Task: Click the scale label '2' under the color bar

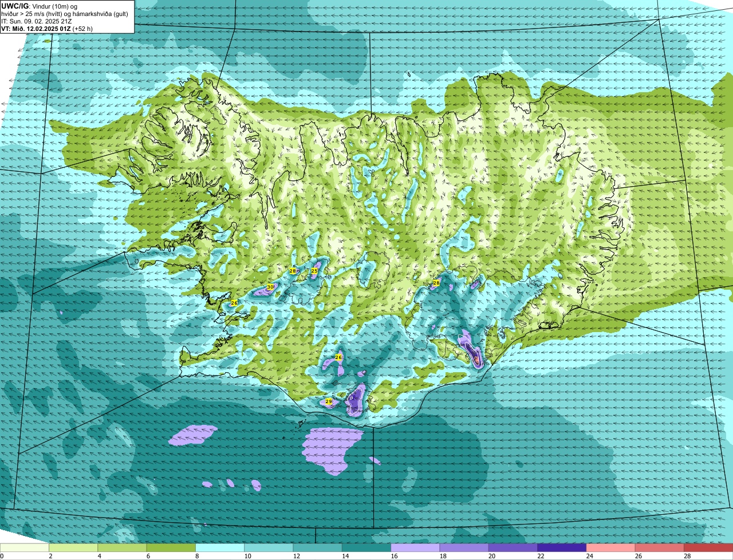Action: [50, 556]
